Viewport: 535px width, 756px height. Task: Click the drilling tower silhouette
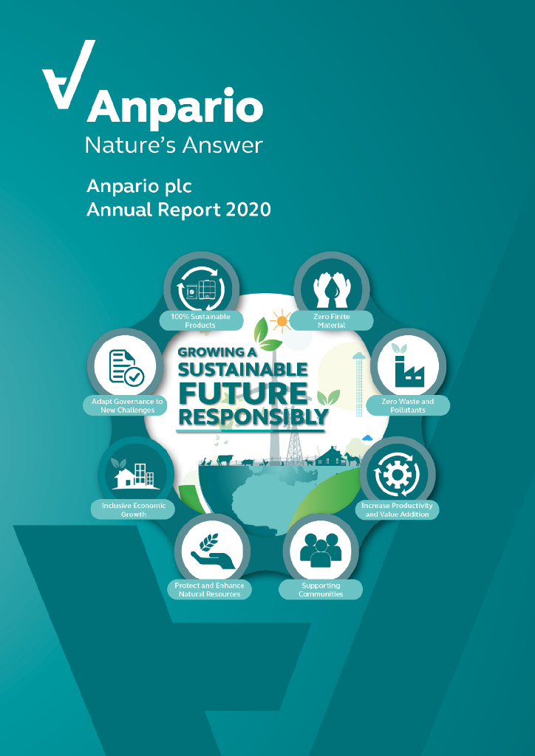click(x=293, y=444)
